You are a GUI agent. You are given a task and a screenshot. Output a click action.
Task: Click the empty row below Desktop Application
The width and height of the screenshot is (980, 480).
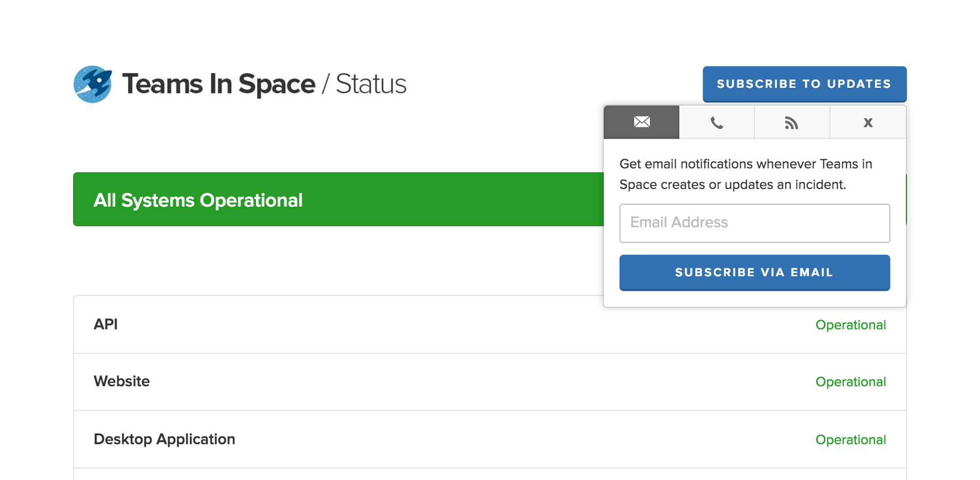[489, 474]
